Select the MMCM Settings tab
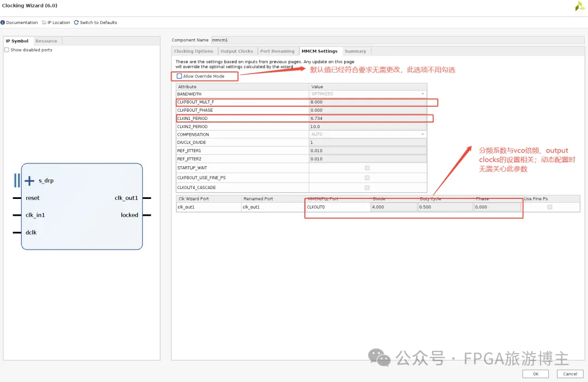The height and width of the screenshot is (382, 588). coord(320,51)
